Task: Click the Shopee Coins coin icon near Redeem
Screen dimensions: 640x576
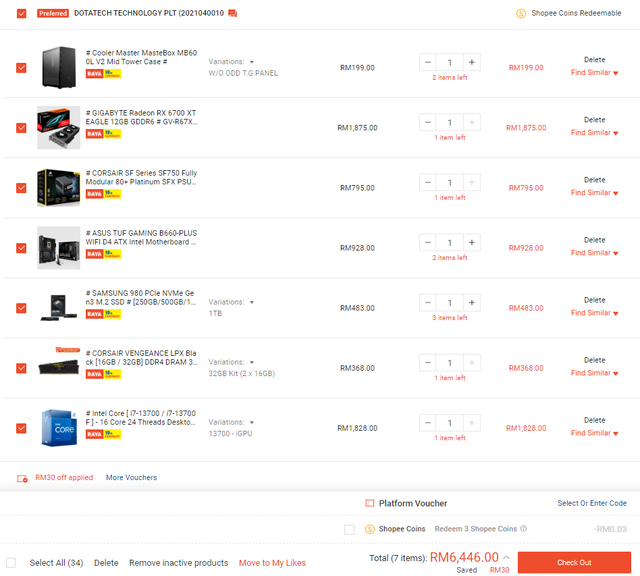Action: click(370, 529)
